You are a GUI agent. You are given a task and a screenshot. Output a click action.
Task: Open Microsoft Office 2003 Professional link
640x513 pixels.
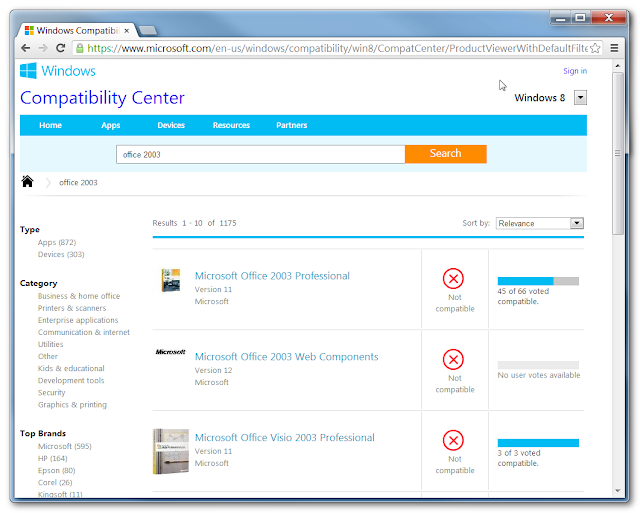tap(272, 276)
